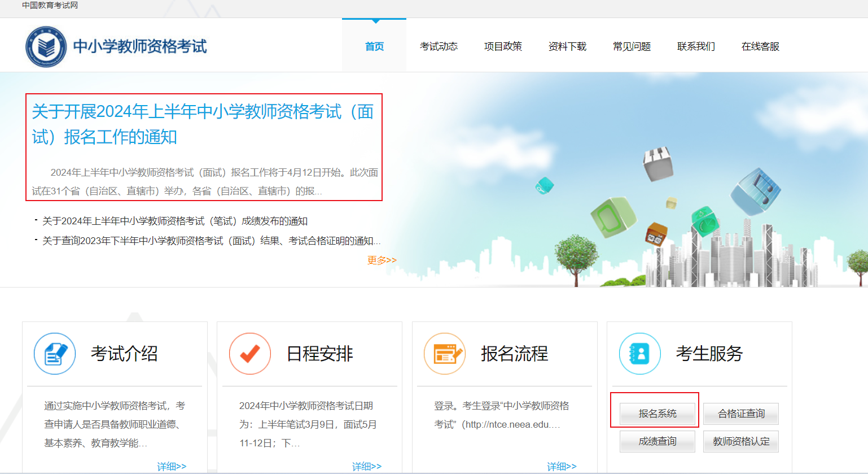Go to 考试动态 in the navigation menu
Screen dimensions: 868x474
pyautogui.click(x=439, y=46)
